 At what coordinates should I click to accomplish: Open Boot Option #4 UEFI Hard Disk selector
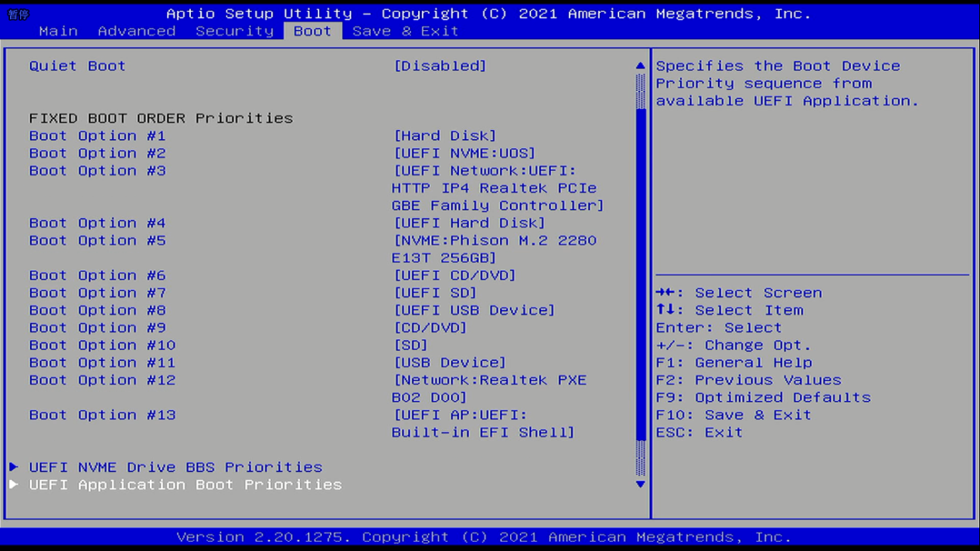[x=469, y=223]
